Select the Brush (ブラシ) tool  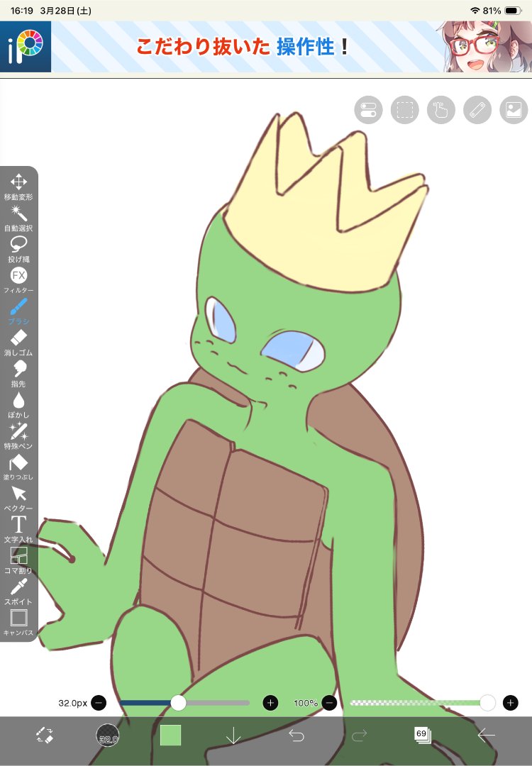pos(18,311)
